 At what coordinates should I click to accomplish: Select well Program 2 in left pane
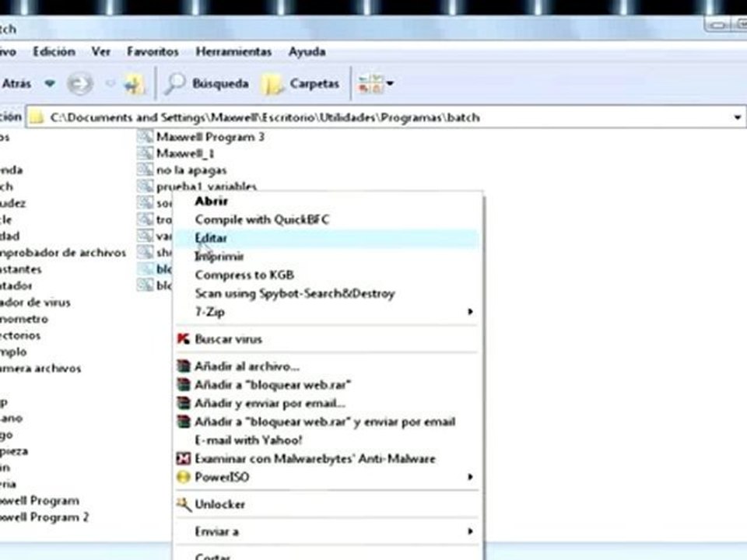44,517
